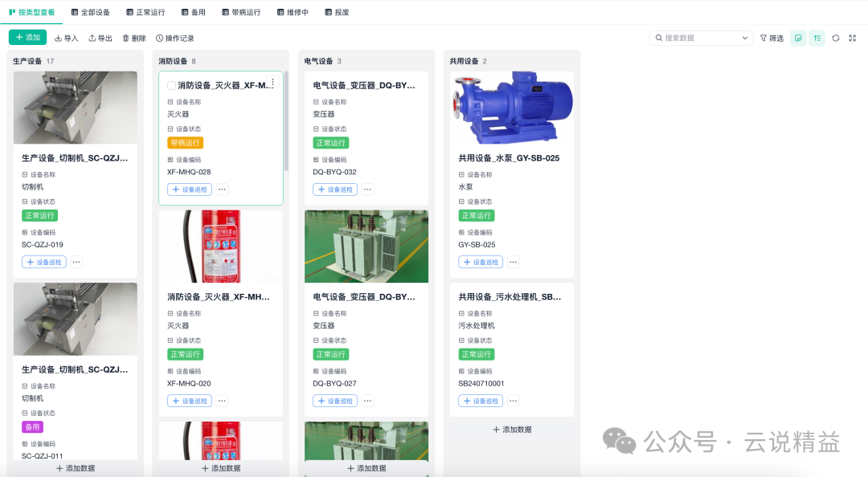
Task: Switch to the 备用 tab
Action: pyautogui.click(x=194, y=12)
